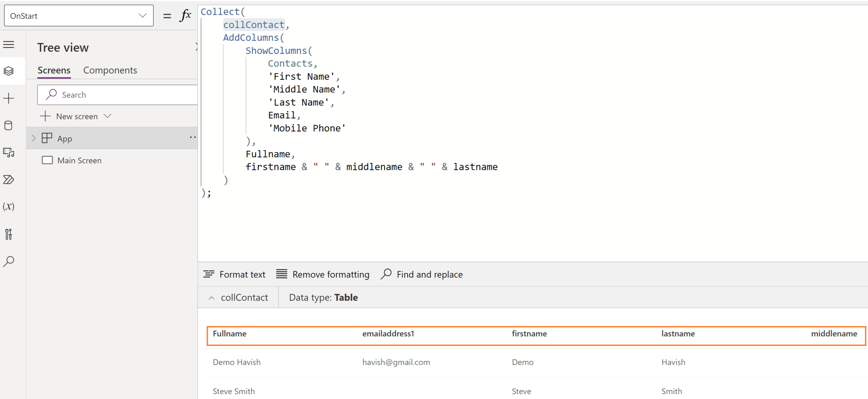Screen dimensions: 868x399
Task: Open the Variables panel
Action: (9, 207)
